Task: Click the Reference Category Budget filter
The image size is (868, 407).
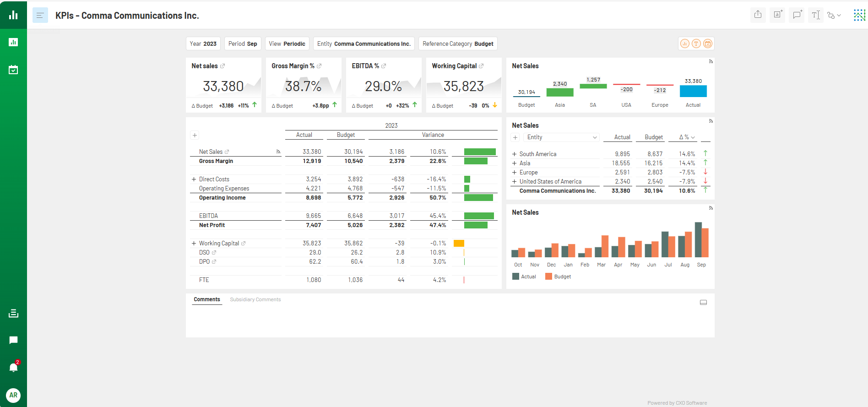Action: point(457,43)
